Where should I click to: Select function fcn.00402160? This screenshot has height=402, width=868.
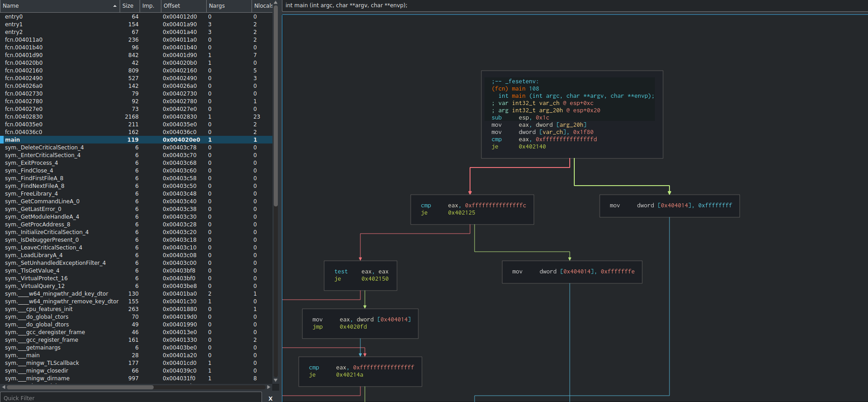(136, 71)
